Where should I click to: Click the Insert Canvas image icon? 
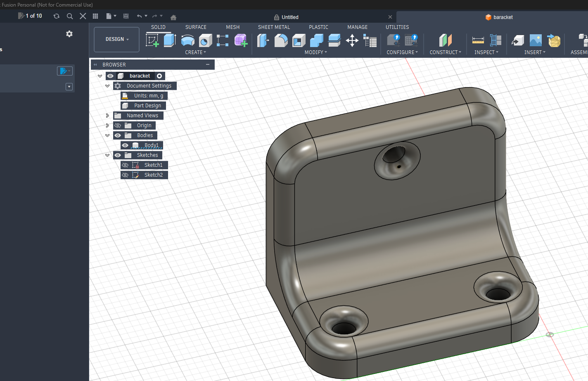click(536, 40)
